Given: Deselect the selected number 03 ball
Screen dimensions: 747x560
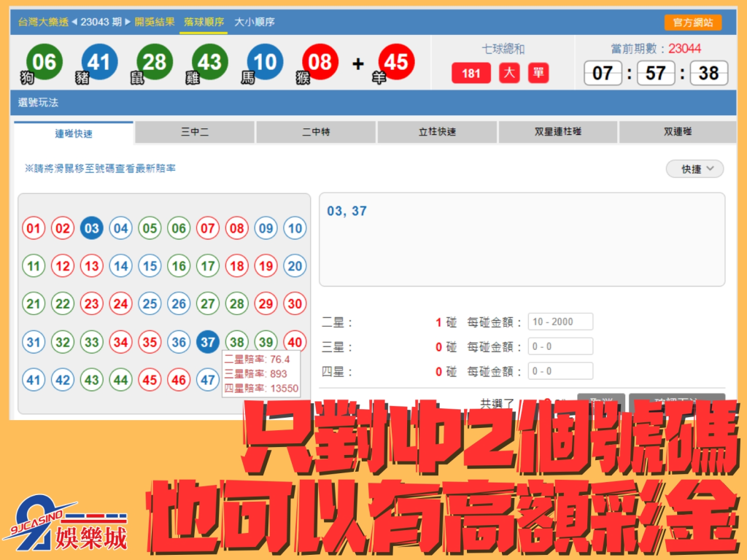Looking at the screenshot, I should (92, 228).
